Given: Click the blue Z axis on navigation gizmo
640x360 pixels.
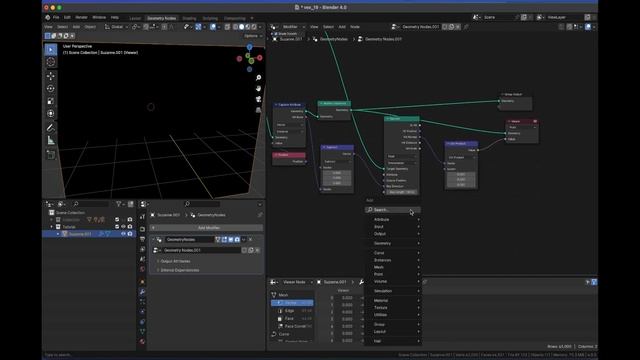Looking at the screenshot, I should pyautogui.click(x=249, y=47).
